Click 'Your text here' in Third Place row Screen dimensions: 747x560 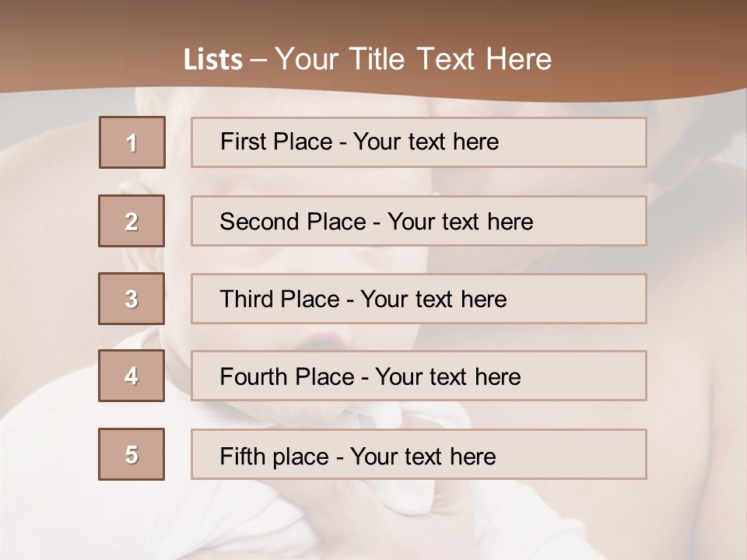(x=433, y=299)
